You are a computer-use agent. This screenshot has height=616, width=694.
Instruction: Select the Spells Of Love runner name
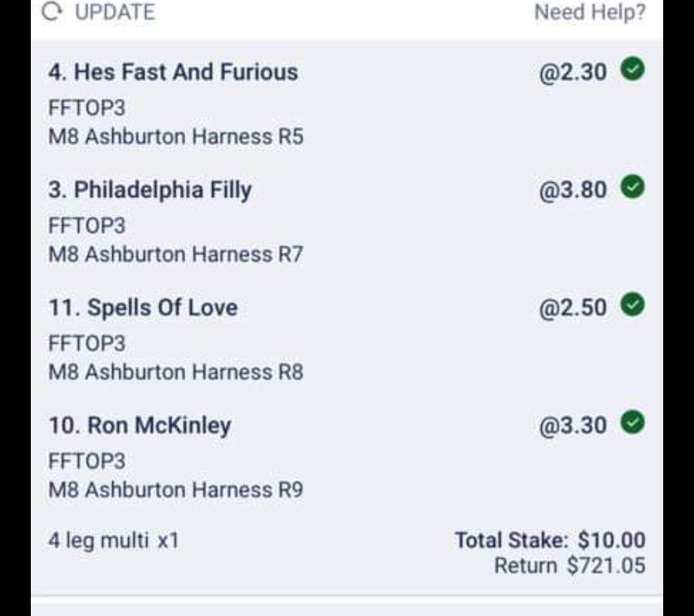(x=143, y=308)
